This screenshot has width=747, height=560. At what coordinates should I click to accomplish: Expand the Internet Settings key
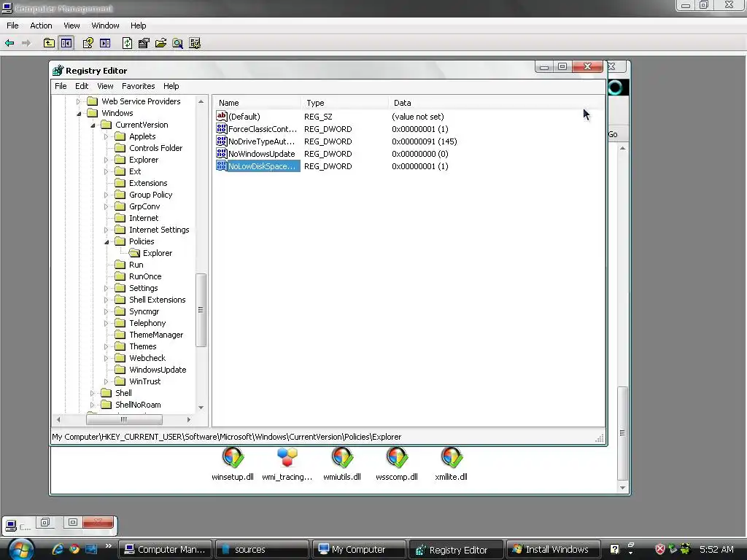tap(107, 230)
